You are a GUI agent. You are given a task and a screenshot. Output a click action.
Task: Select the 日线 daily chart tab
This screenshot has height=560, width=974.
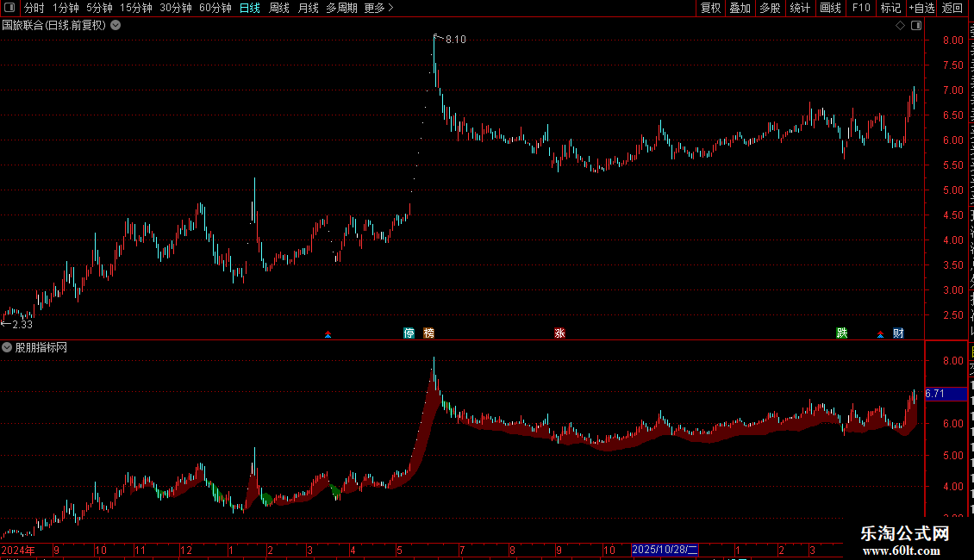[250, 8]
